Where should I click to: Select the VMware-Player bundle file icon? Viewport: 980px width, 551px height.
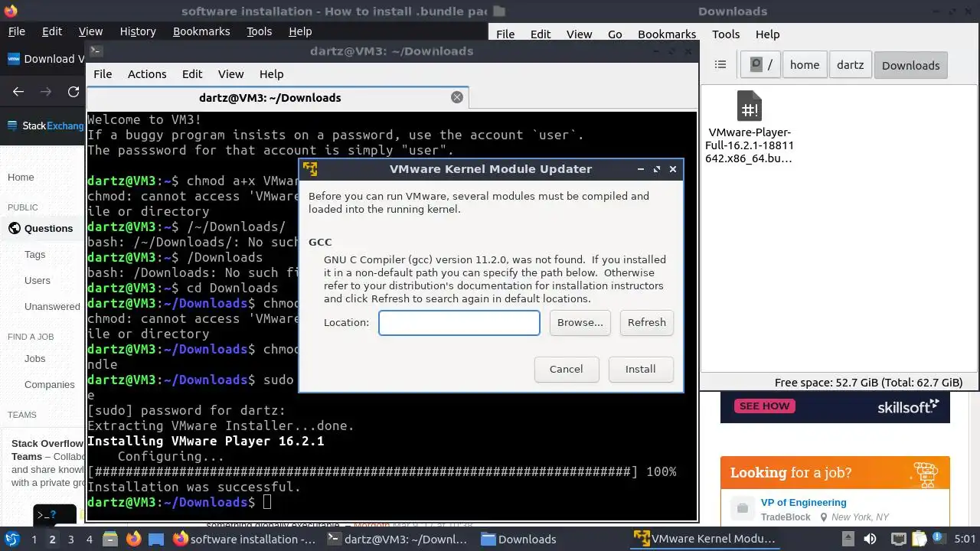[x=750, y=106]
